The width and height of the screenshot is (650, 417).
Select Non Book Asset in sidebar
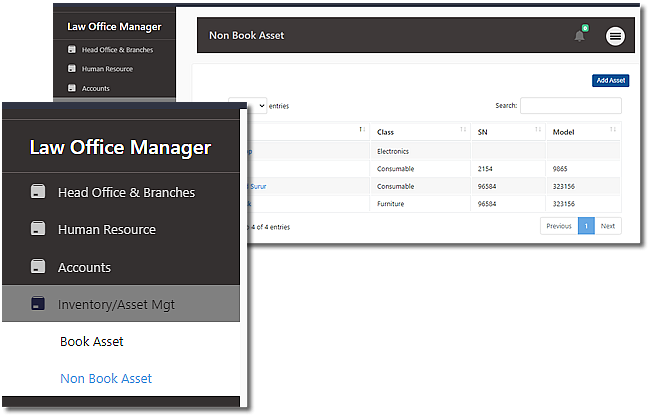(x=106, y=379)
